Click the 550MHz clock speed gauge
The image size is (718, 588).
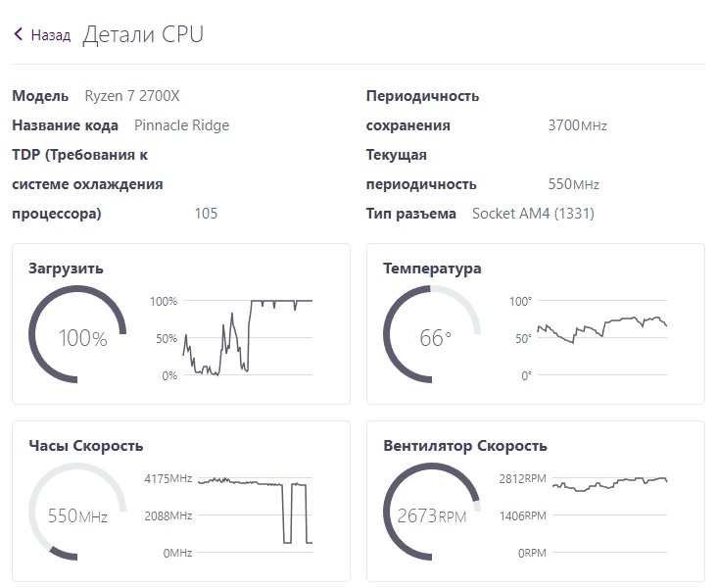pos(77,515)
